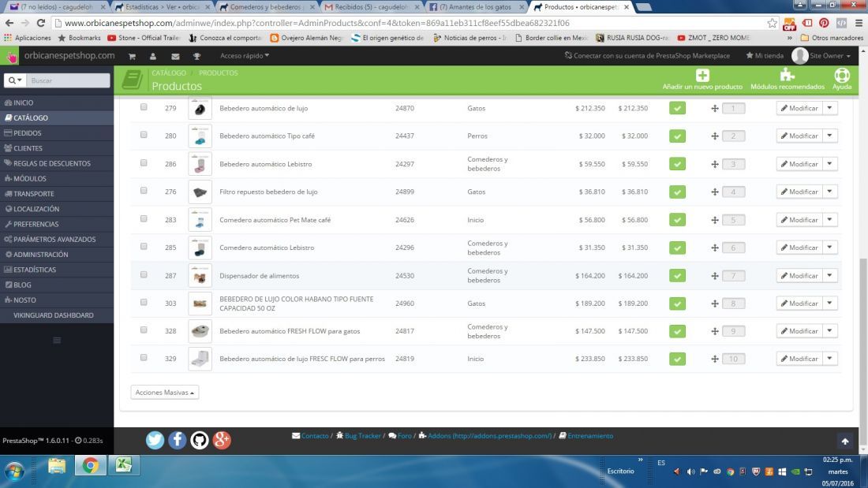Open the Acciones Masivas dropdown
Screen dimensions: 868x488
pos(164,393)
